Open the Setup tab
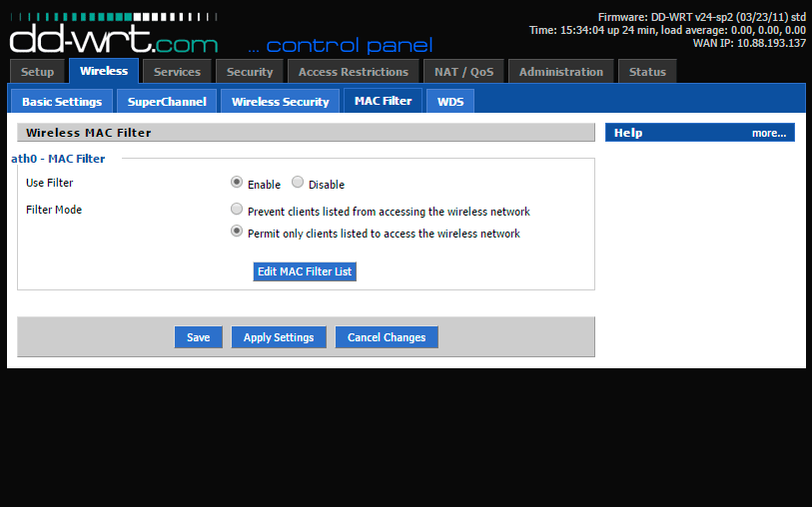Image resolution: width=812 pixels, height=507 pixels. click(x=38, y=72)
